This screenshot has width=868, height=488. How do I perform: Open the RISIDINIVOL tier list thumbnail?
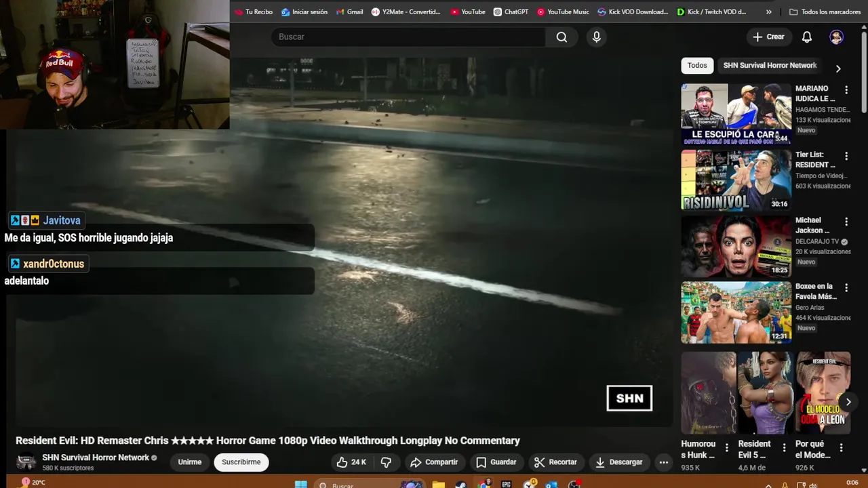736,180
